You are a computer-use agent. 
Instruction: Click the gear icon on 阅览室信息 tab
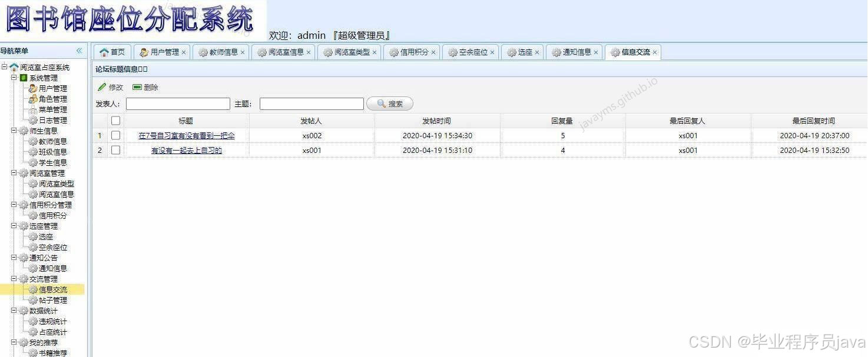[262, 52]
